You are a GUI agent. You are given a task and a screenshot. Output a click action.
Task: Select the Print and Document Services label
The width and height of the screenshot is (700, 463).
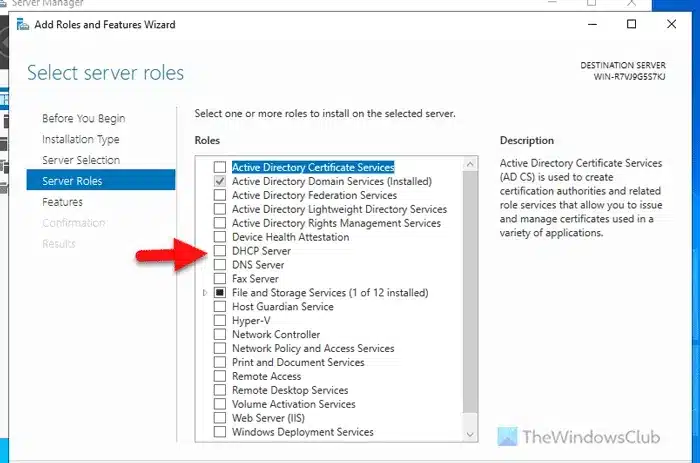(x=298, y=362)
